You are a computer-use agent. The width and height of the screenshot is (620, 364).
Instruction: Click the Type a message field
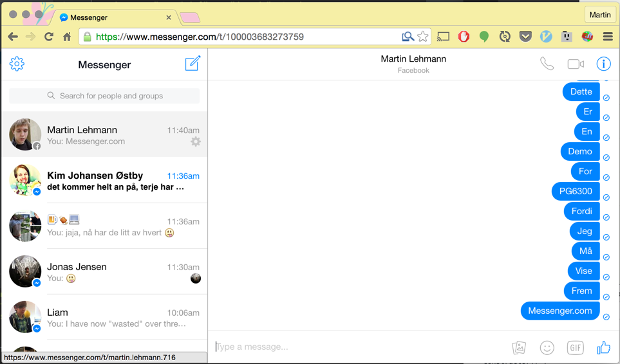point(360,347)
